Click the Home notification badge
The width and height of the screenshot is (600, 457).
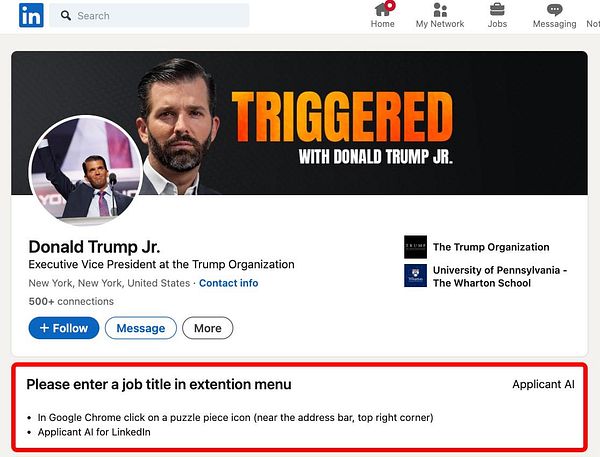click(x=390, y=6)
